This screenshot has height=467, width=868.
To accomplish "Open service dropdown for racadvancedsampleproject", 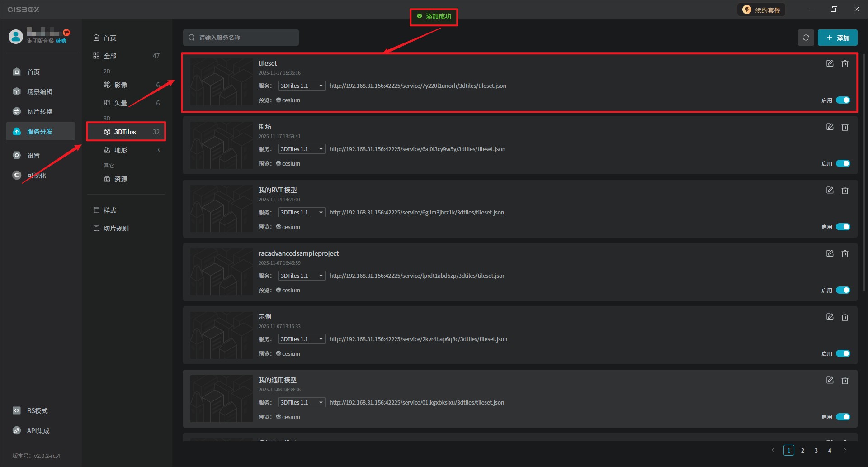I will click(x=302, y=276).
